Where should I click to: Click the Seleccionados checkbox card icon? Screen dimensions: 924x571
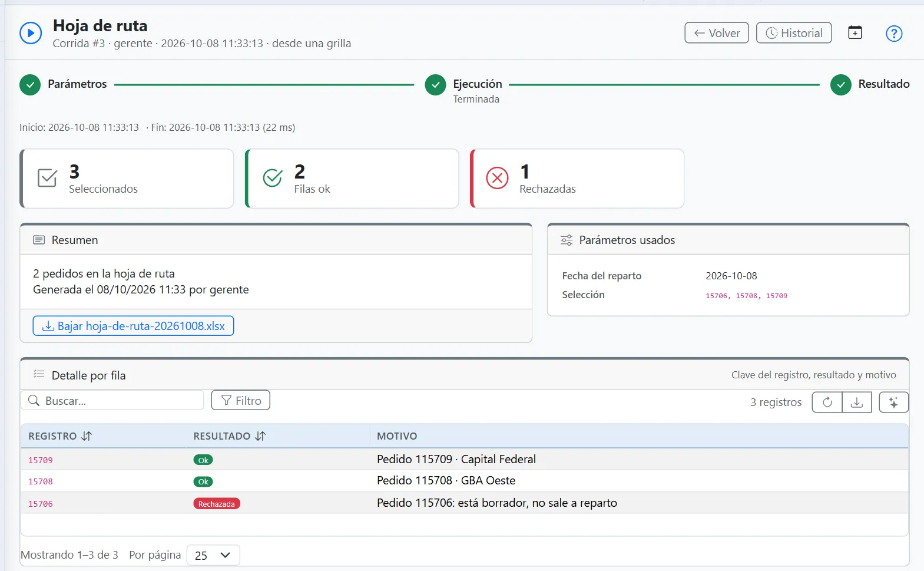(47, 178)
